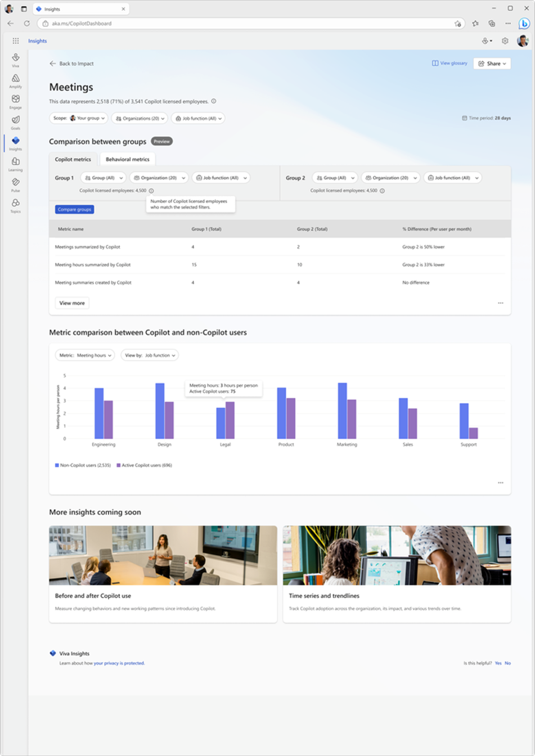This screenshot has height=756, width=535.
Task: Click the Compare groups button
Action: tap(74, 209)
